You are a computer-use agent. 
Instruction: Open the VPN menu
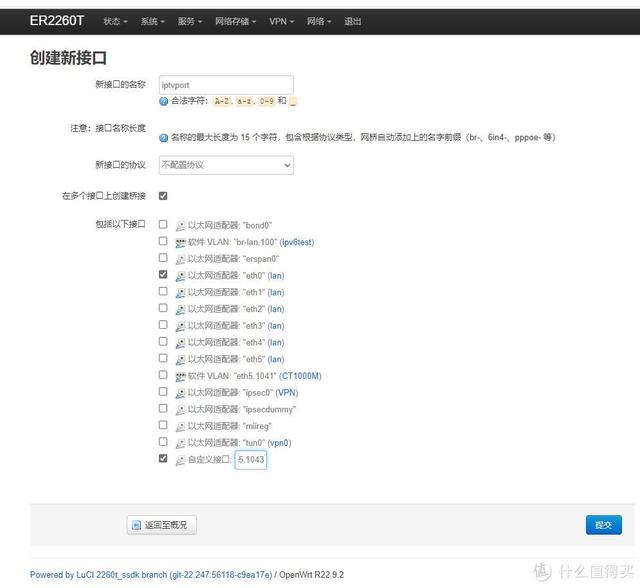click(281, 21)
